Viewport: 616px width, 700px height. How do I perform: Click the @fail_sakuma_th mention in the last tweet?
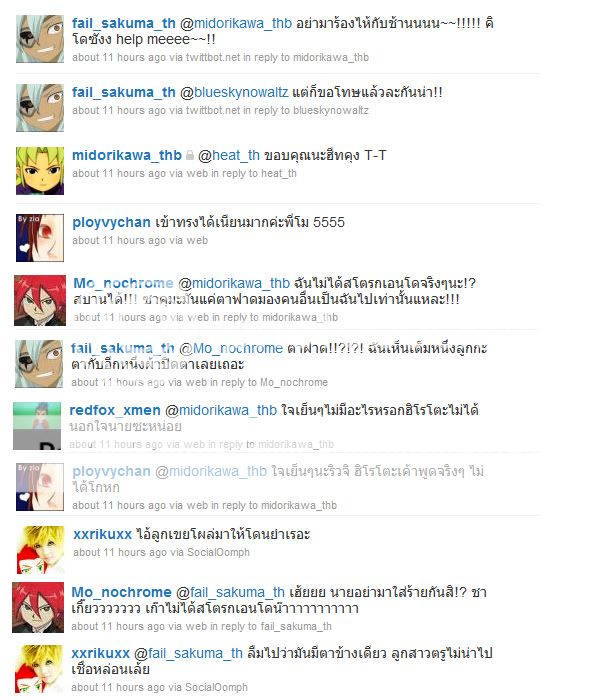[188, 653]
